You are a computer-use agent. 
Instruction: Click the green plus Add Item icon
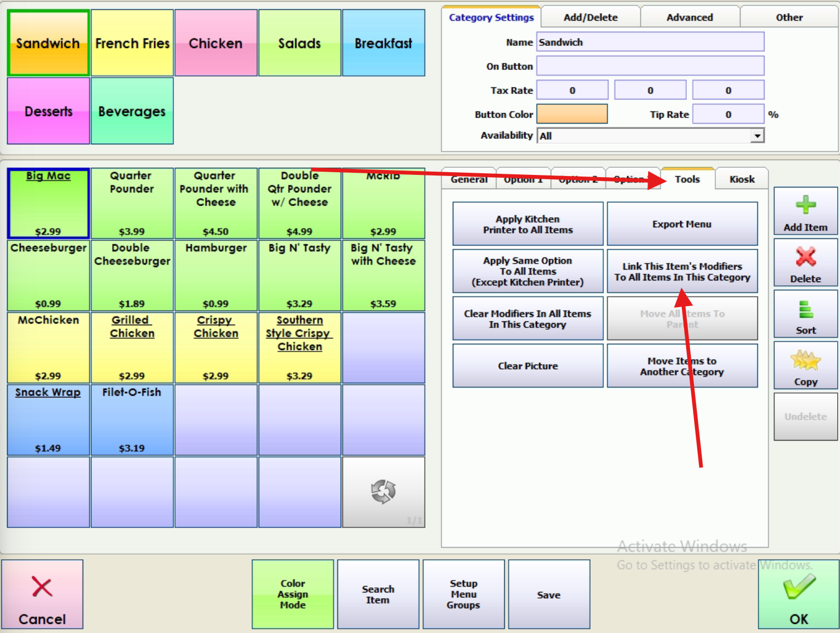pos(806,212)
